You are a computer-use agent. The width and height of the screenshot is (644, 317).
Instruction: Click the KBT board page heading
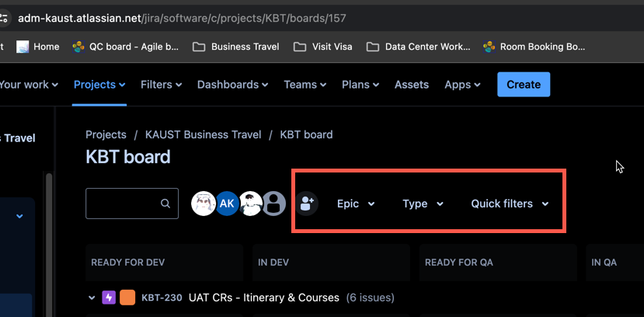point(127,157)
